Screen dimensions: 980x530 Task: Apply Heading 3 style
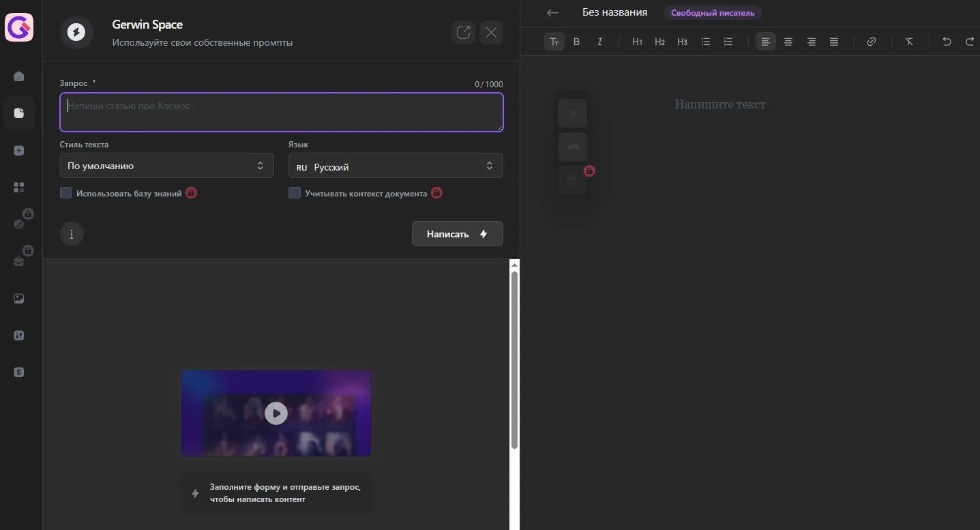pyautogui.click(x=682, y=42)
